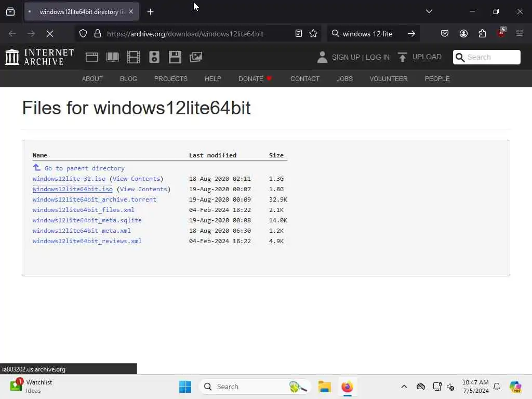
Task: Expand the hidden system tray icons
Action: (404, 387)
